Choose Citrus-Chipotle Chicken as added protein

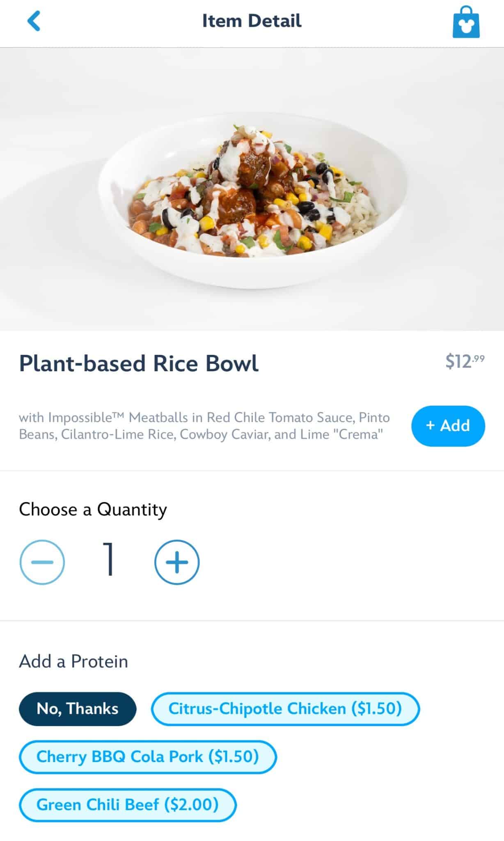(x=285, y=709)
